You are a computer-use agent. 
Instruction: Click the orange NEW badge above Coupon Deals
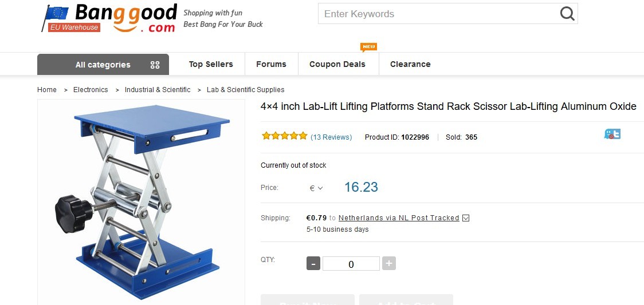coord(368,46)
